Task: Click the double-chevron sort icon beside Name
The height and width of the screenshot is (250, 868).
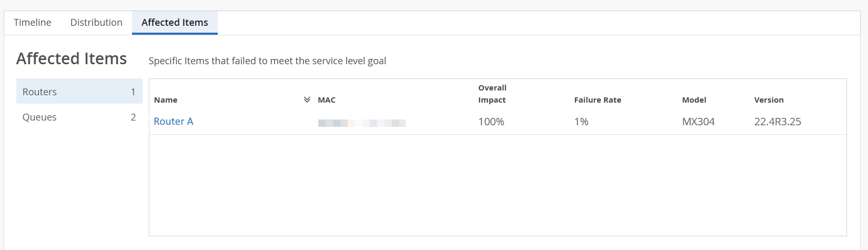Action: [307, 99]
